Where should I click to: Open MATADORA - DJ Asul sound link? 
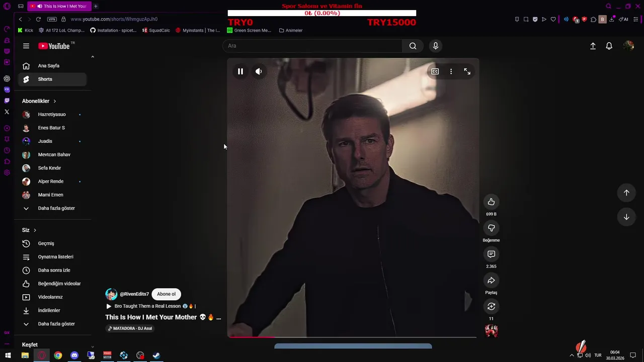click(x=130, y=328)
